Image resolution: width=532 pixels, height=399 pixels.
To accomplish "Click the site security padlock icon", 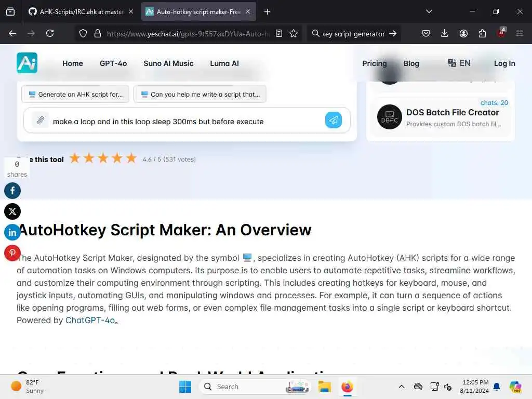I will tap(98, 34).
